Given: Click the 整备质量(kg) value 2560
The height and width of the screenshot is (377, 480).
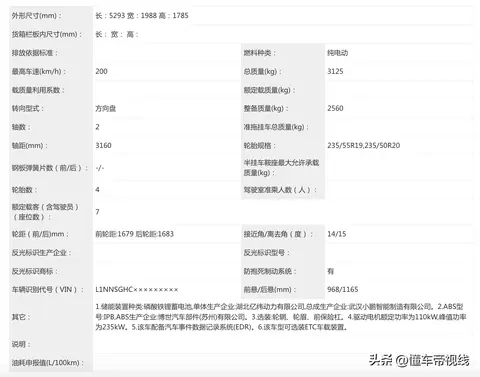Looking at the screenshot, I should [335, 108].
